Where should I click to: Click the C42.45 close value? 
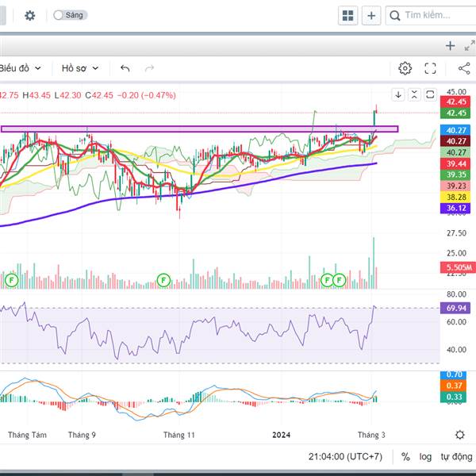coord(99,95)
